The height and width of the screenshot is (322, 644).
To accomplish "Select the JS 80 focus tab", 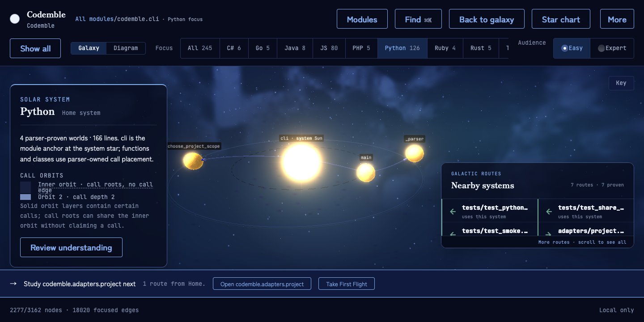I will pos(329,48).
